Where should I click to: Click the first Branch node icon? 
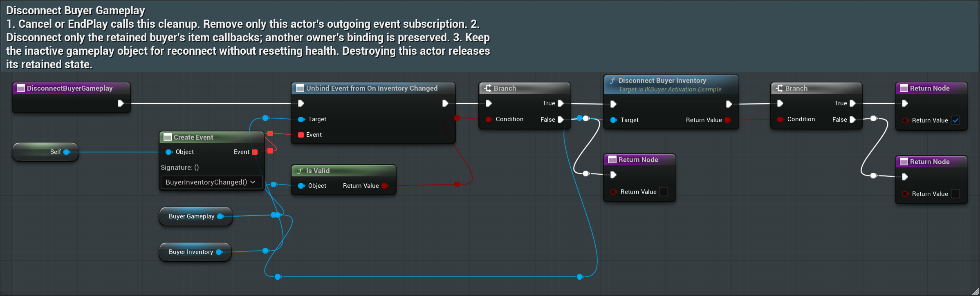[488, 88]
